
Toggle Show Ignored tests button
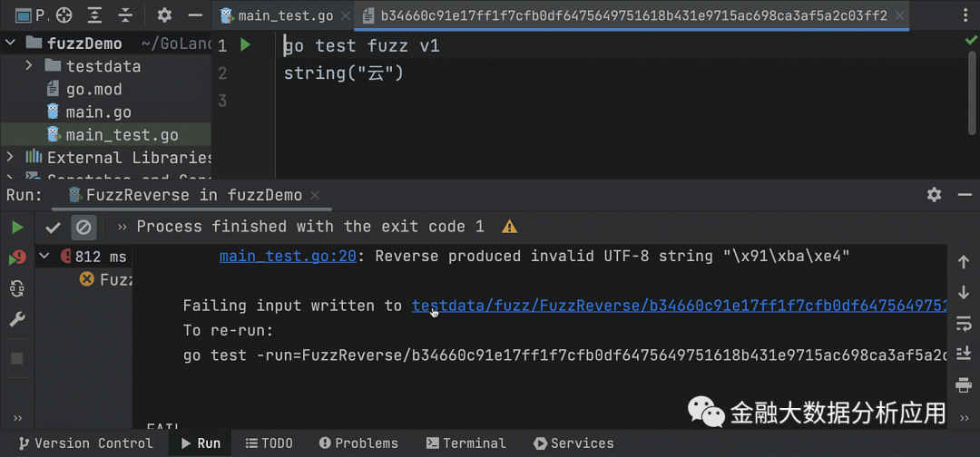tap(83, 227)
